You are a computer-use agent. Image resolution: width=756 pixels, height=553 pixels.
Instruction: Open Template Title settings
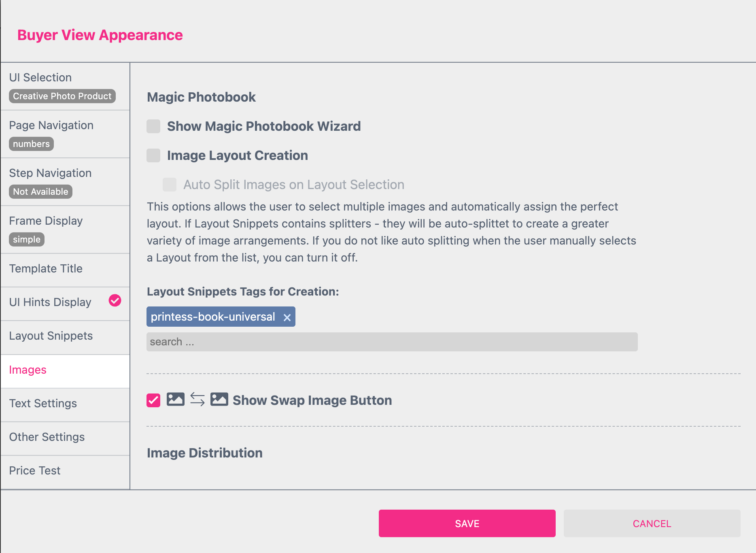point(46,268)
